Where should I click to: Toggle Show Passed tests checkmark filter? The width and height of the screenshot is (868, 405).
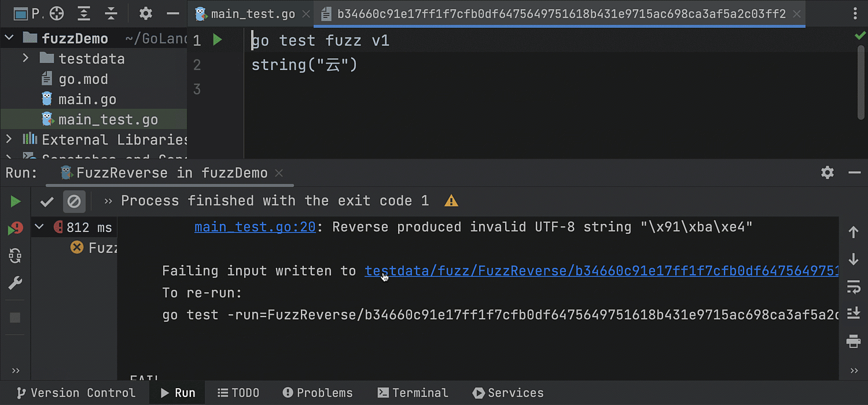click(47, 201)
